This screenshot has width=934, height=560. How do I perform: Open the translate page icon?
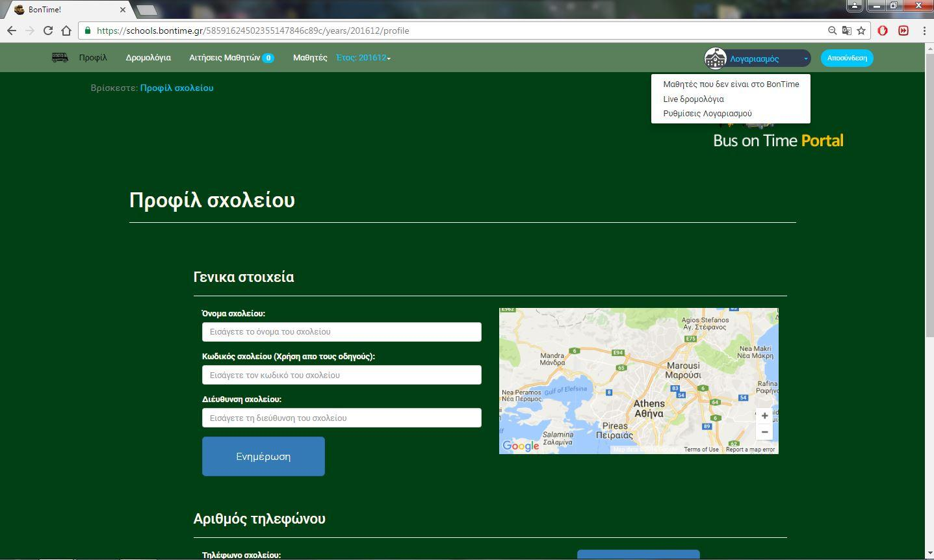[x=846, y=31]
